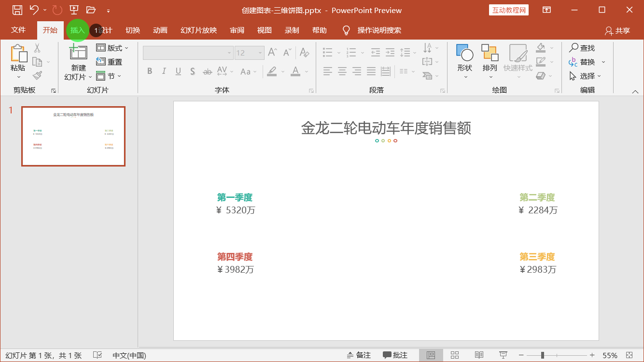Collapse the ribbon with chevron arrow

pyautogui.click(x=635, y=92)
